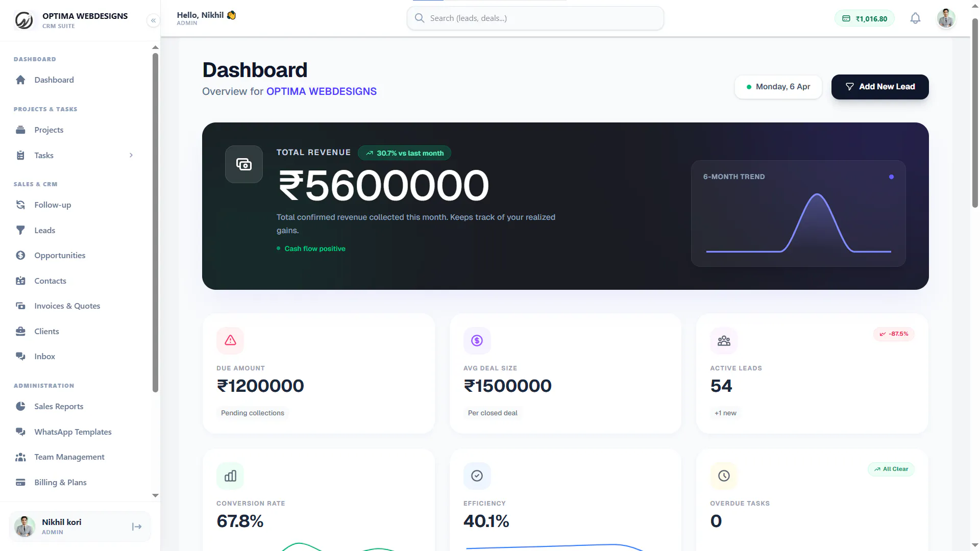
Task: Click the Invoices & Quotes icon
Action: tap(20, 306)
